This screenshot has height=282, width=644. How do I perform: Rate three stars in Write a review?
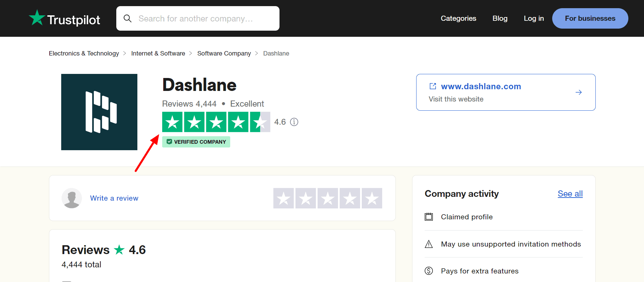(328, 198)
